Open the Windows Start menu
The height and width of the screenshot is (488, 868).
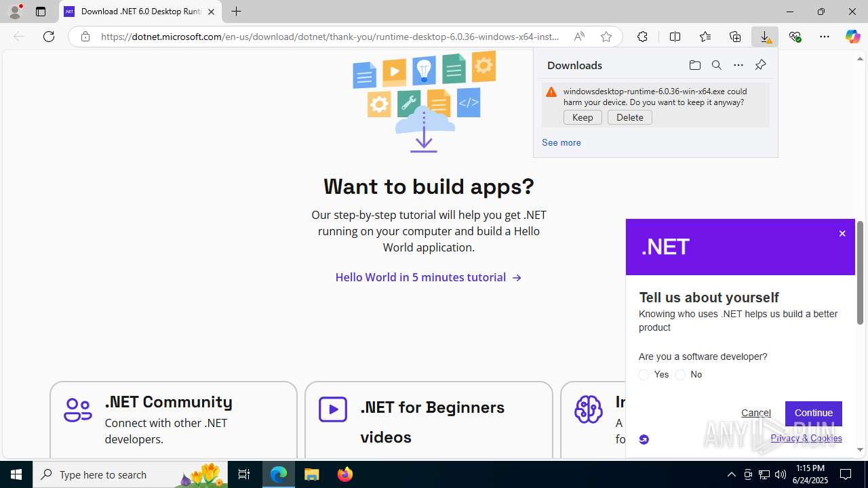[x=16, y=474]
